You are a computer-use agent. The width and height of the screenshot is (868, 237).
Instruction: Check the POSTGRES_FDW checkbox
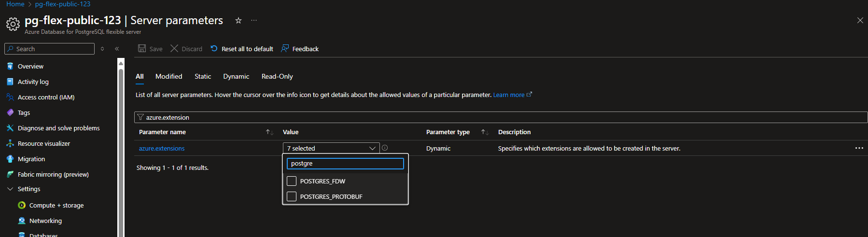pos(292,181)
